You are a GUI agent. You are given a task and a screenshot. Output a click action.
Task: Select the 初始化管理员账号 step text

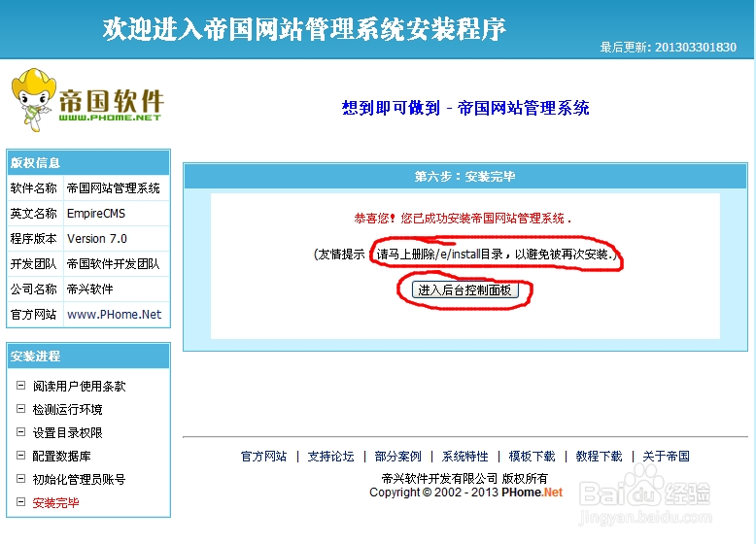79,480
